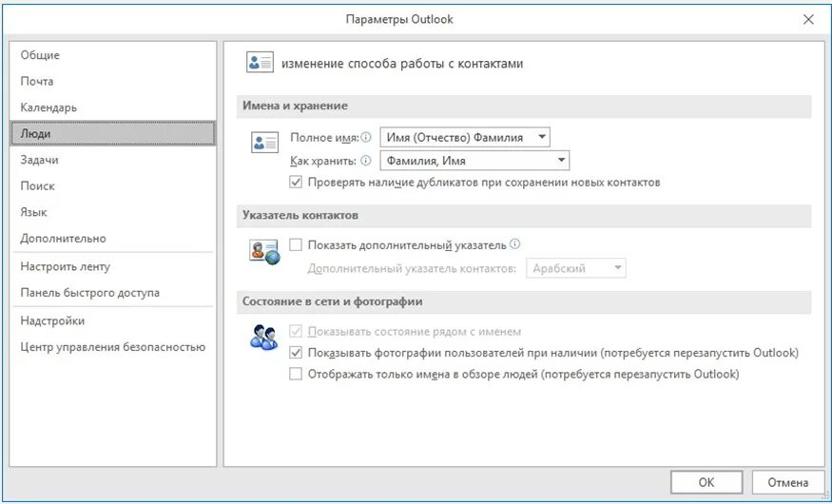Open Панель быстрого доступа settings

113,292
